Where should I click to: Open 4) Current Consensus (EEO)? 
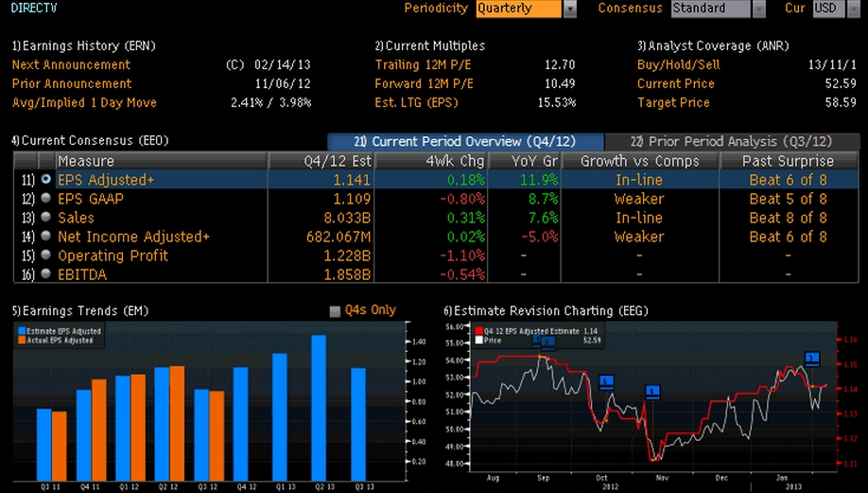90,140
